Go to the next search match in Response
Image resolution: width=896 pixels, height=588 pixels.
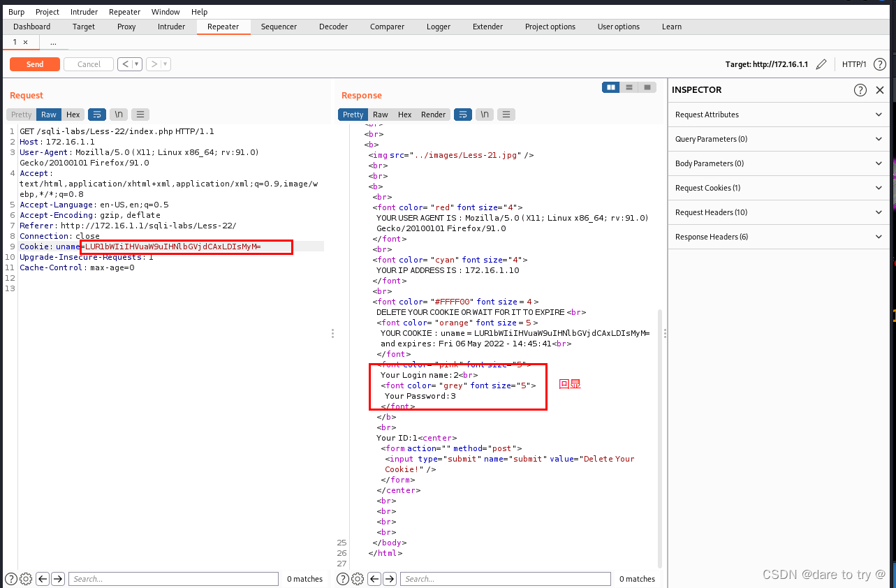tap(390, 579)
